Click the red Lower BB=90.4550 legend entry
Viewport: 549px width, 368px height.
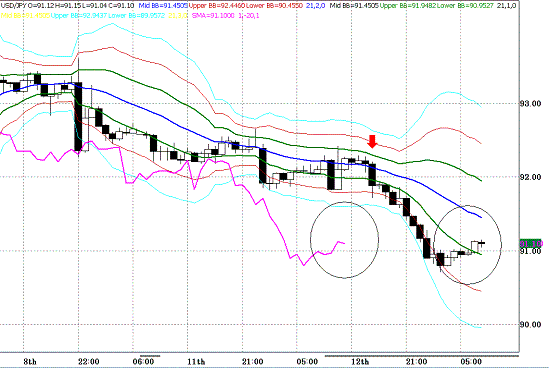pos(274,6)
